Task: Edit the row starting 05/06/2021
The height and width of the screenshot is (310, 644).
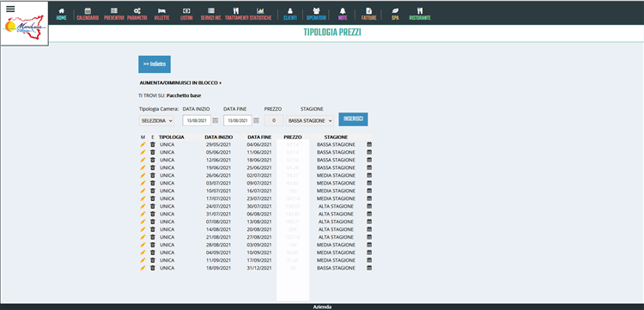Action: click(143, 152)
